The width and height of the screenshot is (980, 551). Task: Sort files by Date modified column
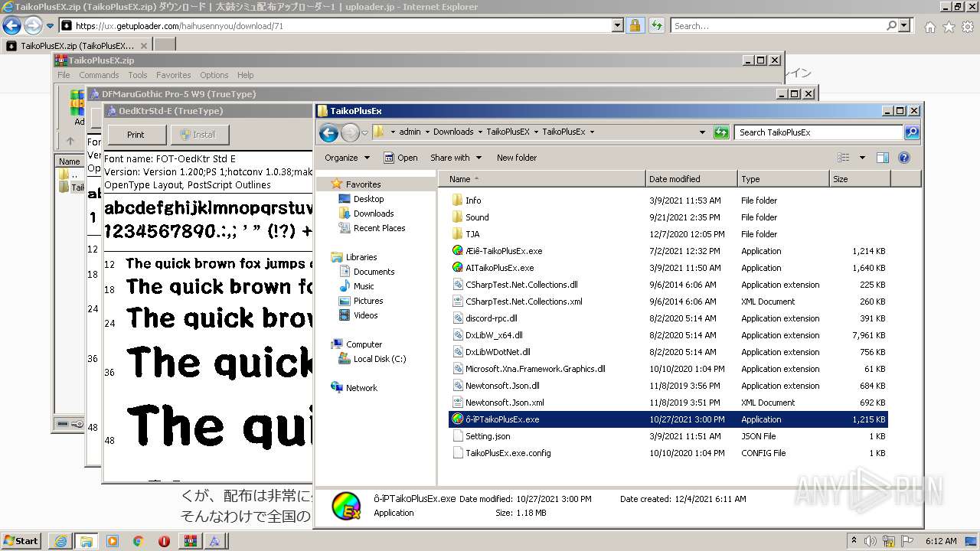pyautogui.click(x=691, y=179)
